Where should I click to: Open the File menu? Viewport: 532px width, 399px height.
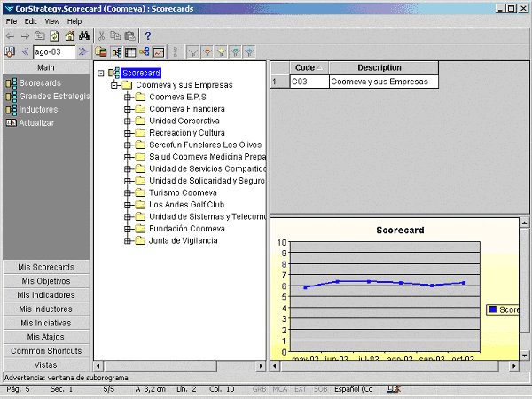(x=12, y=20)
